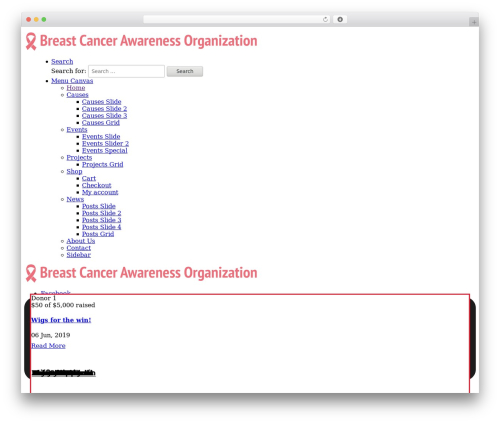Image resolution: width=500 pixels, height=423 pixels.
Task: Open the Events menu item
Action: pyautogui.click(x=77, y=130)
